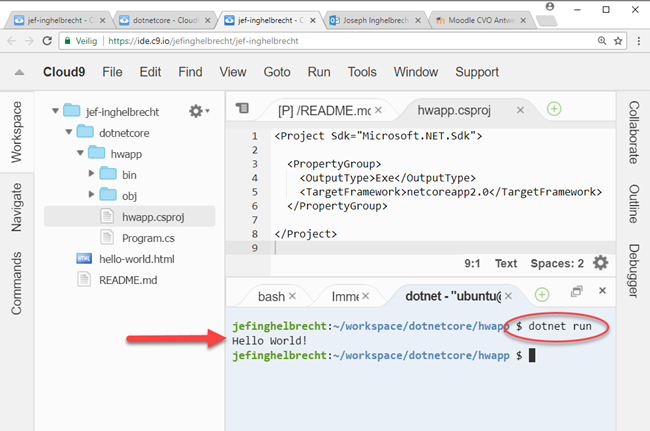This screenshot has width=650, height=431.
Task: Expand the bin folder
Action: click(x=92, y=174)
